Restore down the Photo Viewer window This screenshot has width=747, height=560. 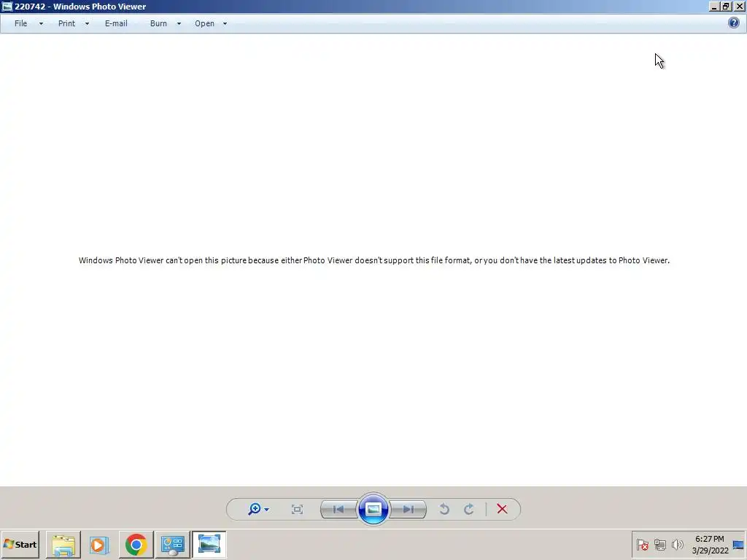coord(726,7)
